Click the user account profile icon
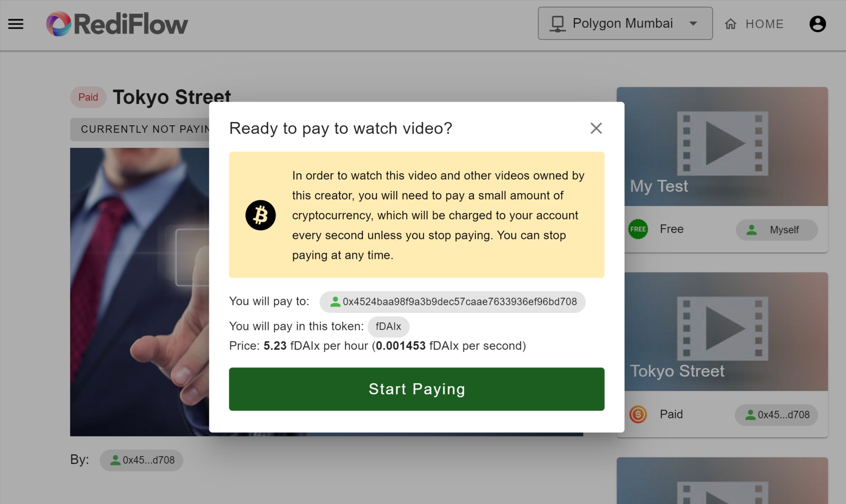Image resolution: width=846 pixels, height=504 pixels. 817,24
